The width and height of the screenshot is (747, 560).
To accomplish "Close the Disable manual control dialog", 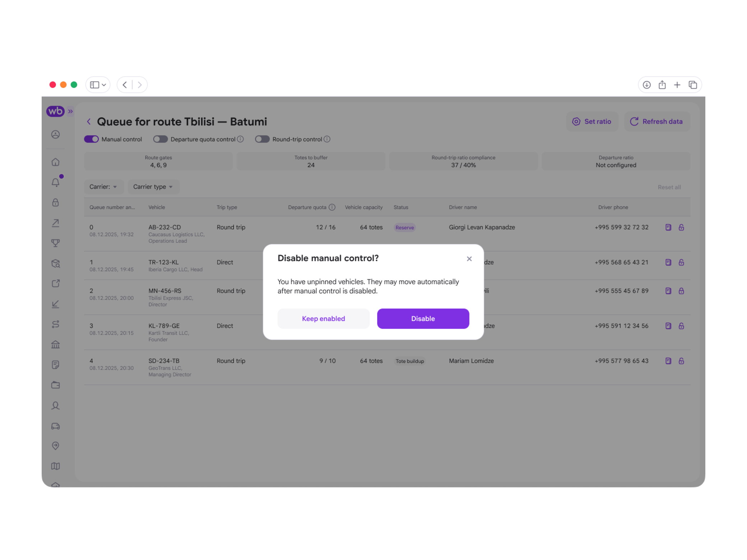I will 469,259.
